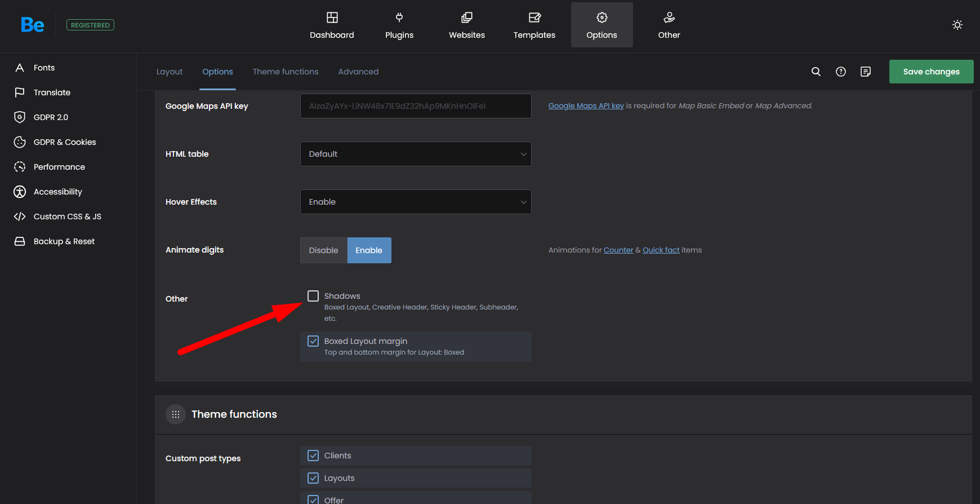Open the help question mark icon
The image size is (980, 504).
pyautogui.click(x=840, y=72)
